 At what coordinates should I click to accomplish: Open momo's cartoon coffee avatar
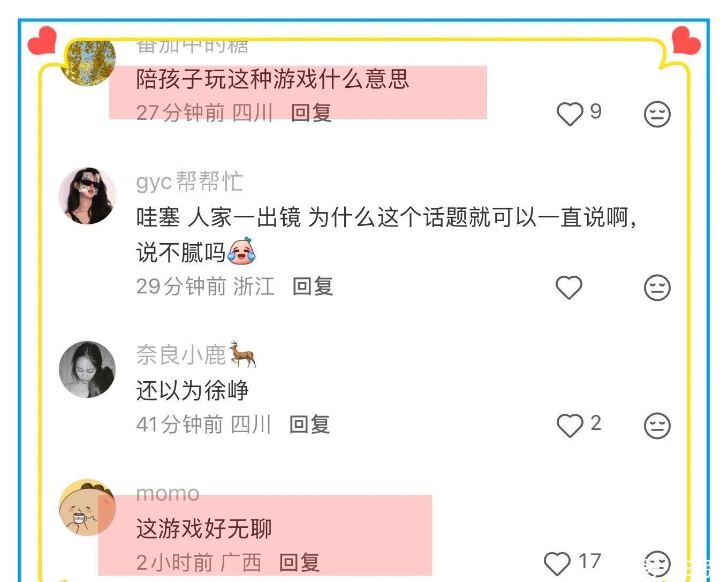(87, 508)
